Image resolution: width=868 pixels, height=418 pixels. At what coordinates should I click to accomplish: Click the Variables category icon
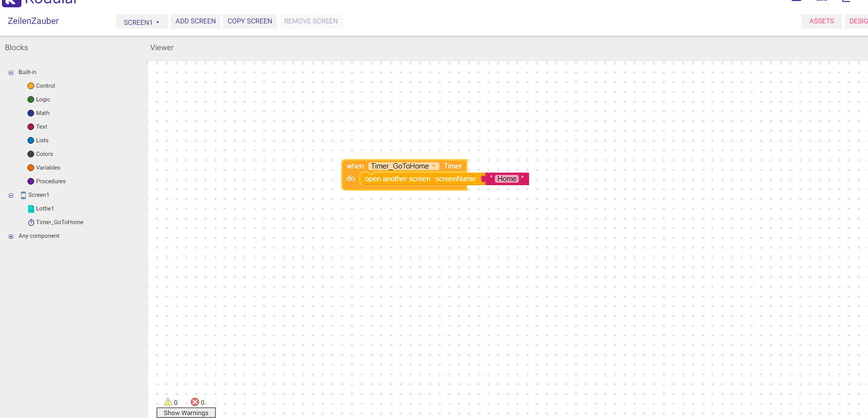point(31,168)
